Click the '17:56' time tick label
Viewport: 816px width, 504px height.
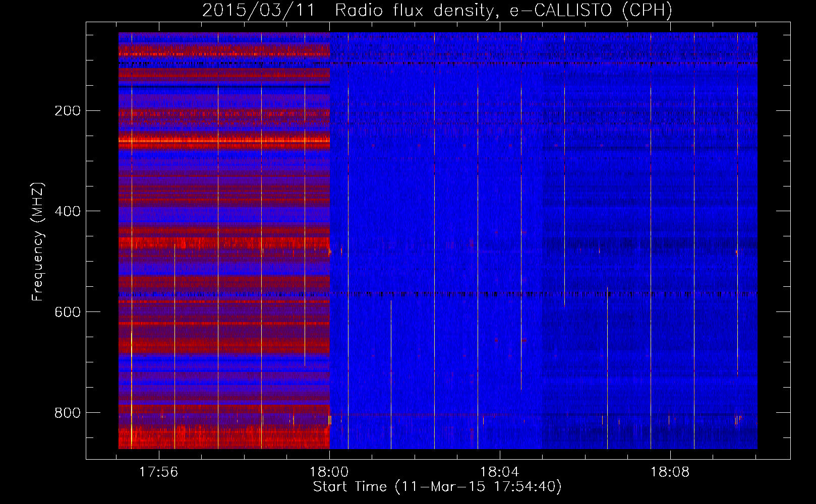pyautogui.click(x=159, y=472)
